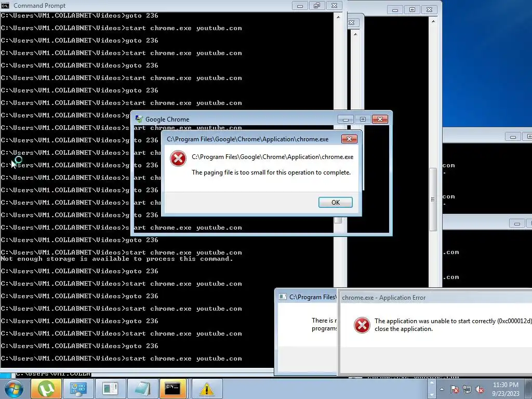This screenshot has width=532, height=399.
Task: Open the Resource Monitor taskbar button
Action: [x=110, y=389]
